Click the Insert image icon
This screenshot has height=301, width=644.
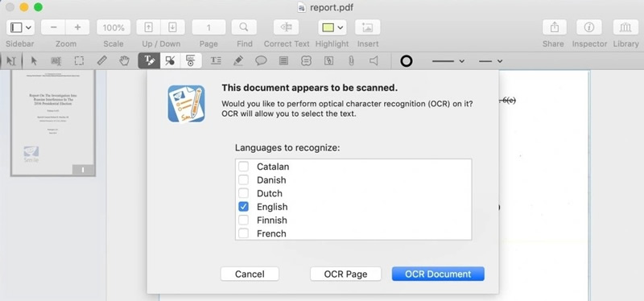click(368, 27)
